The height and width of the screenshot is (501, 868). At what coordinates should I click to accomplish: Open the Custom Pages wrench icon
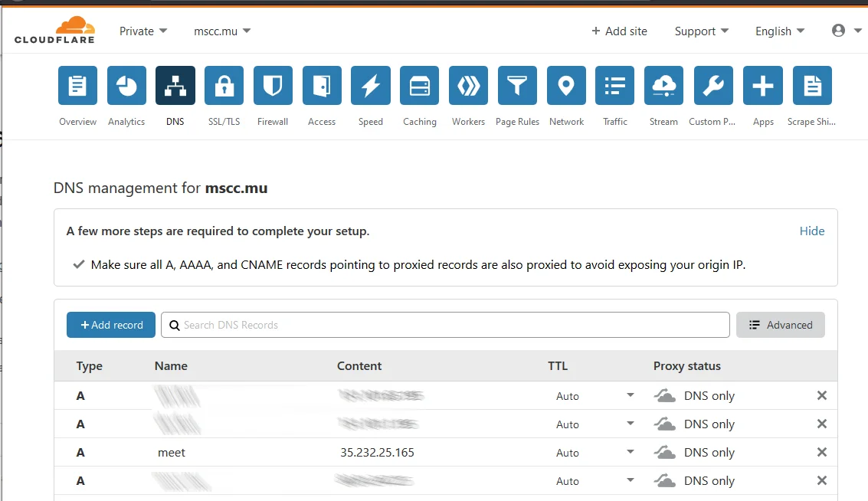713,85
